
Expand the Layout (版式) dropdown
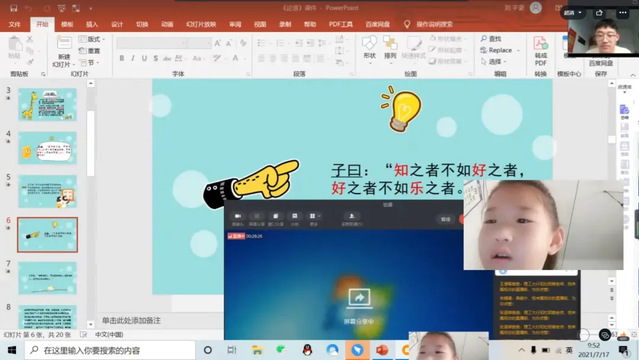point(91,39)
